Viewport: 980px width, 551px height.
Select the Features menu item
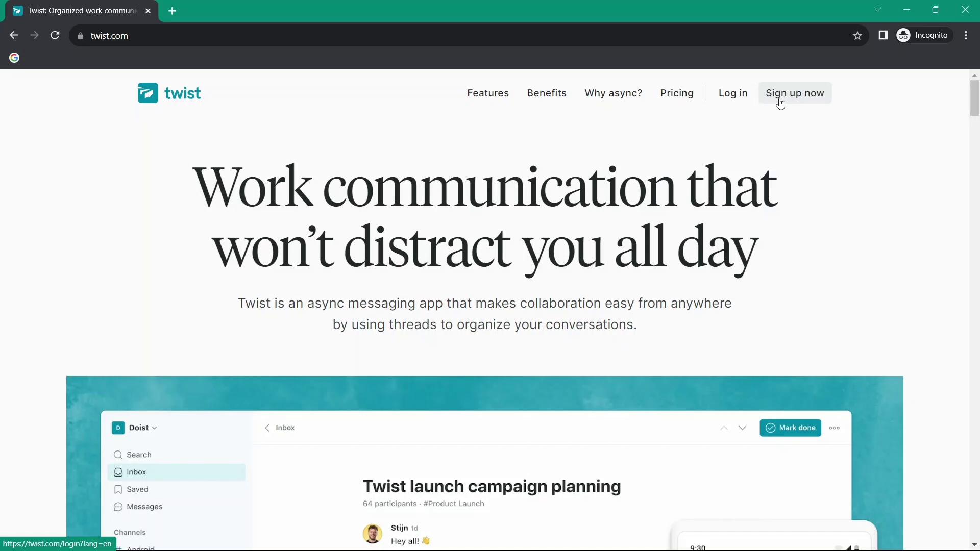coord(488,93)
